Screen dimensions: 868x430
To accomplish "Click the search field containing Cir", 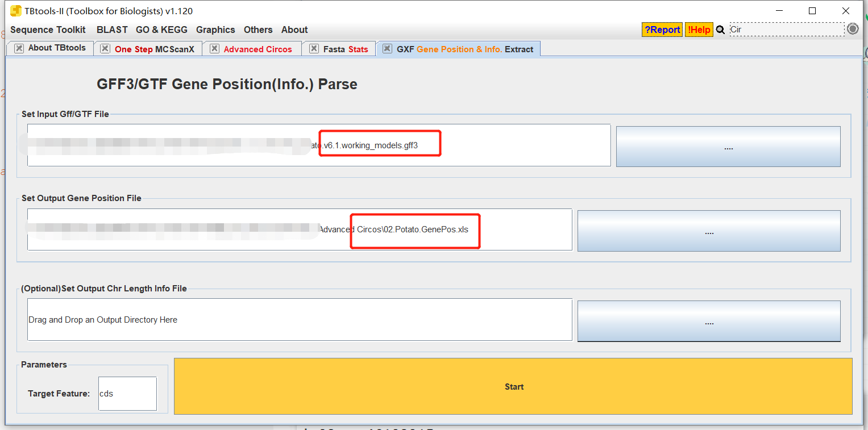I will [787, 30].
